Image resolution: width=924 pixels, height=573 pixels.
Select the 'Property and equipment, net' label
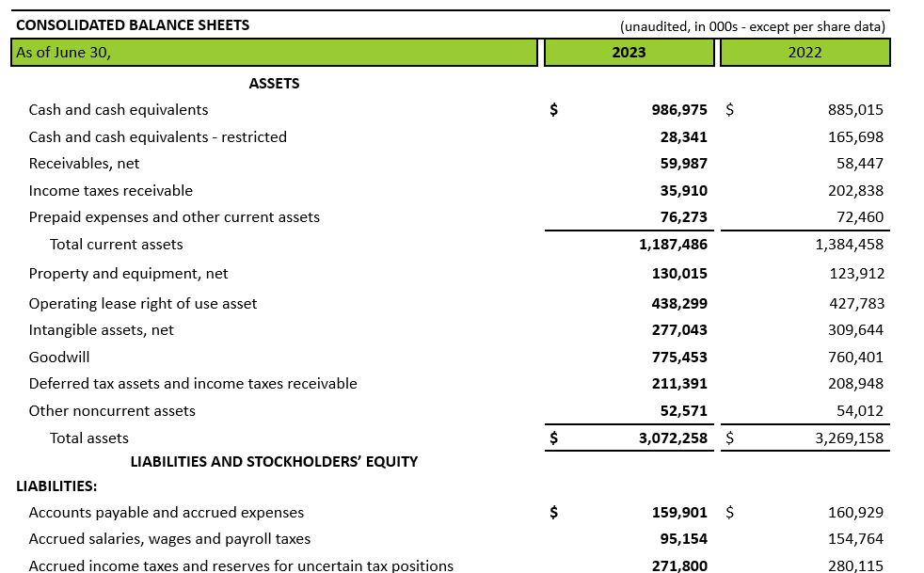[128, 274]
